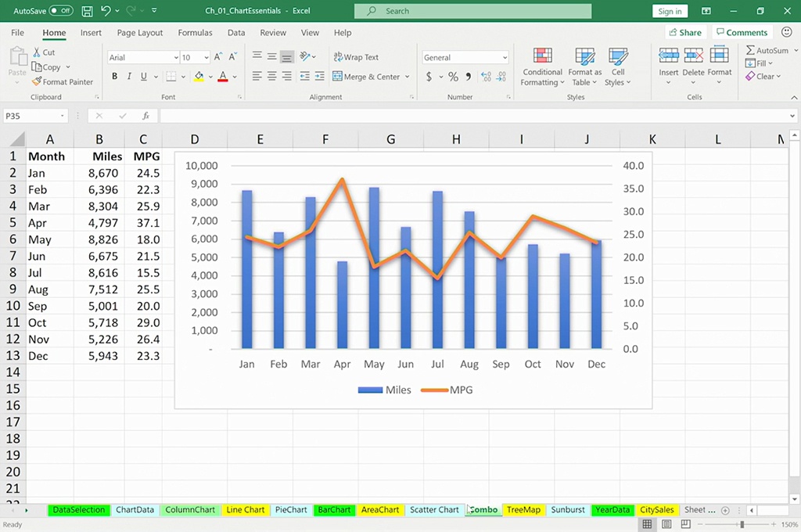Click the Share button

pyautogui.click(x=684, y=33)
